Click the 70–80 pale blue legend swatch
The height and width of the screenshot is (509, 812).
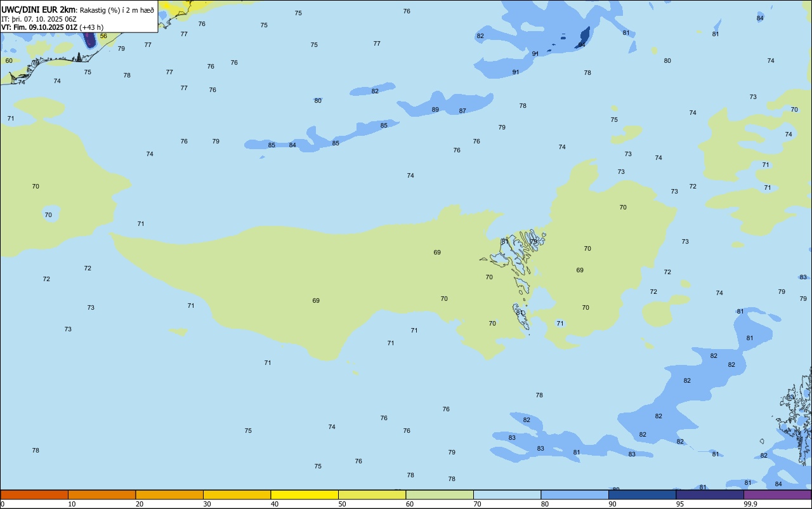pos(507,494)
